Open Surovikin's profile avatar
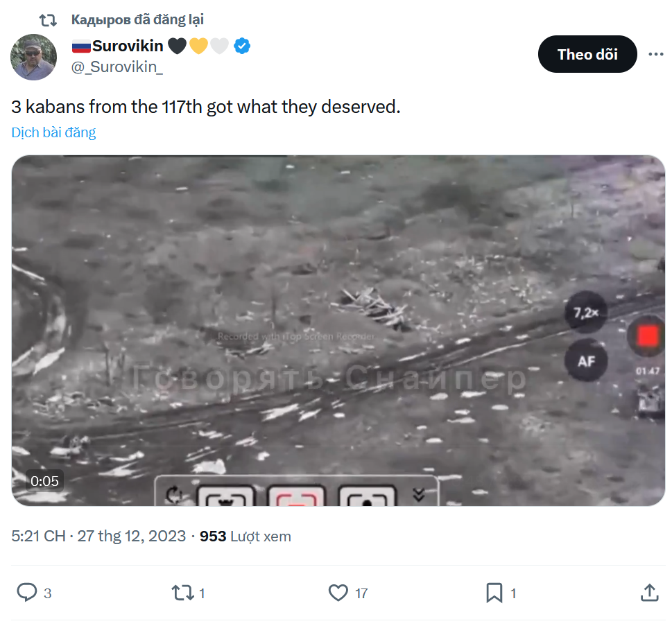The image size is (672, 628). pyautogui.click(x=33, y=57)
